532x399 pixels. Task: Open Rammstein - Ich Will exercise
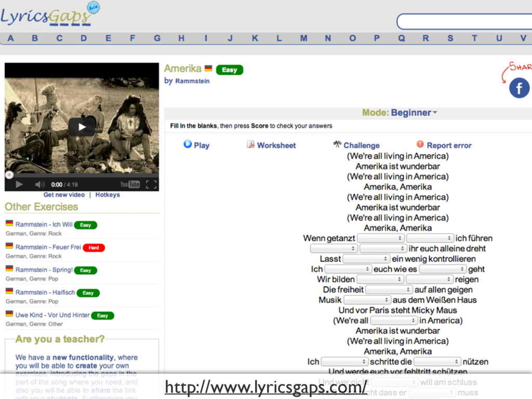point(44,224)
